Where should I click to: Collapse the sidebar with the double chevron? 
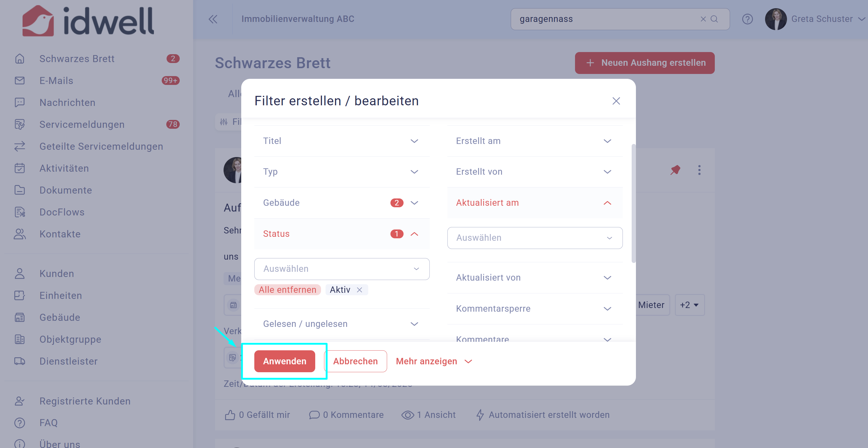point(213,19)
